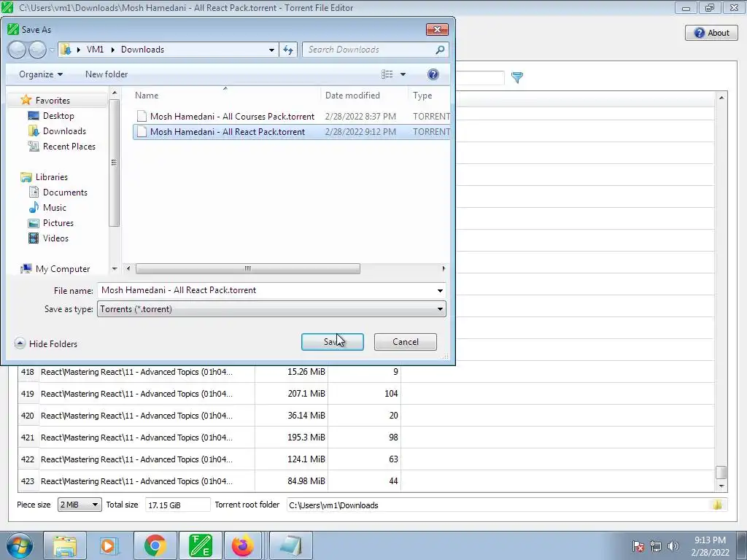Screen dimensions: 747x560
Task: Launch media player from the taskbar
Action: pos(109,545)
